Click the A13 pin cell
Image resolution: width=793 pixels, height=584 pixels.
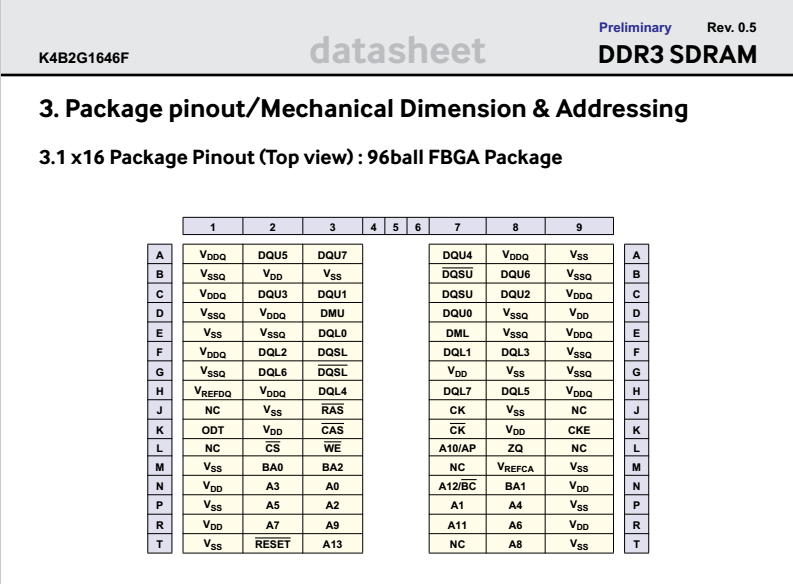coord(332,544)
